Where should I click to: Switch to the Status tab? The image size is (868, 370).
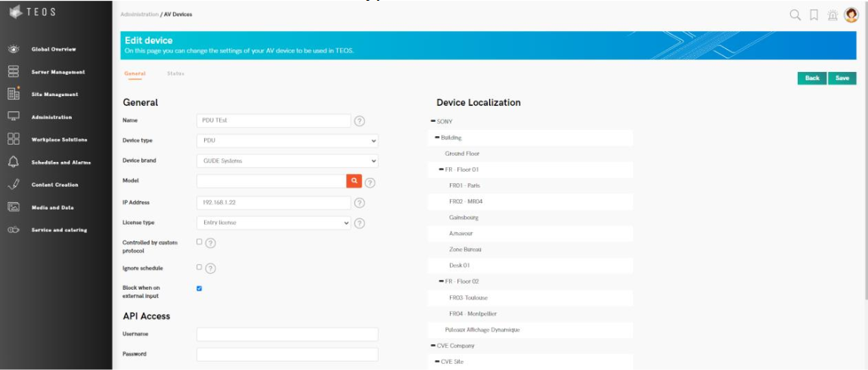[x=175, y=73]
